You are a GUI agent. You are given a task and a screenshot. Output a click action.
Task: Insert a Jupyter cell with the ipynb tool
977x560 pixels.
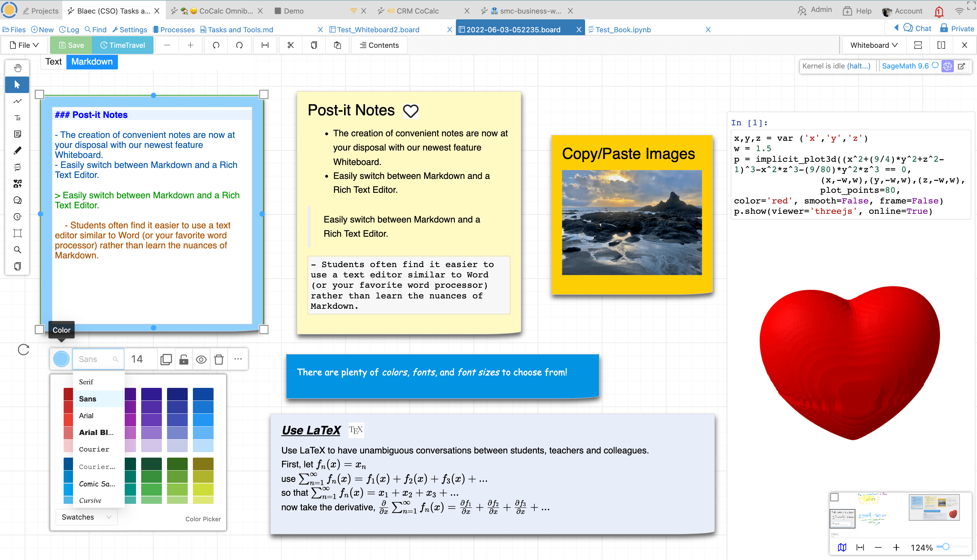point(17,167)
